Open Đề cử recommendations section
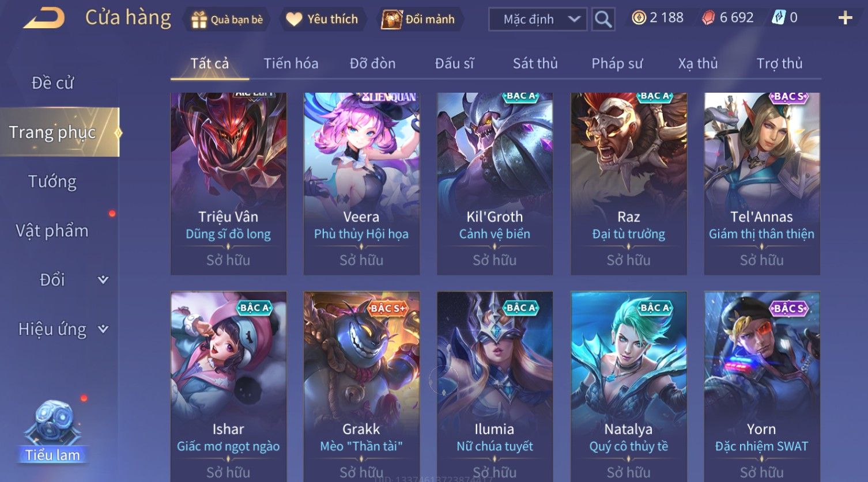The image size is (868, 482). pos(52,83)
